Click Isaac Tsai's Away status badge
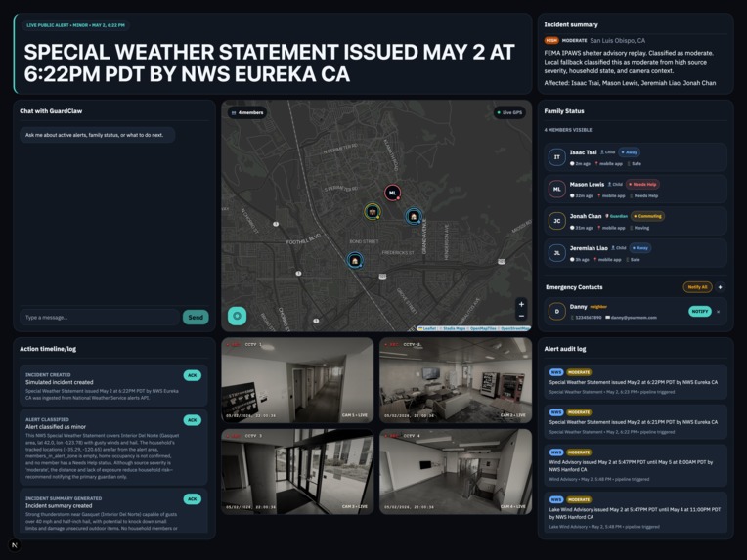Viewport: 747px width, 560px height. click(x=629, y=152)
